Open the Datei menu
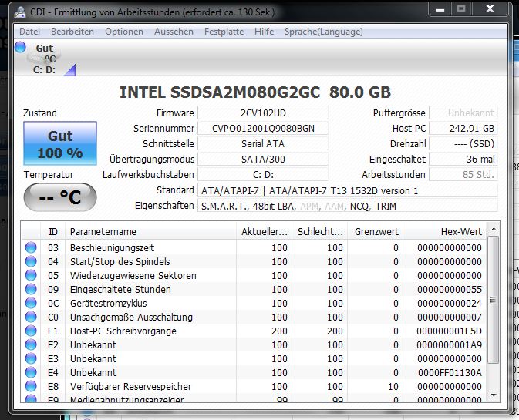 (29, 32)
